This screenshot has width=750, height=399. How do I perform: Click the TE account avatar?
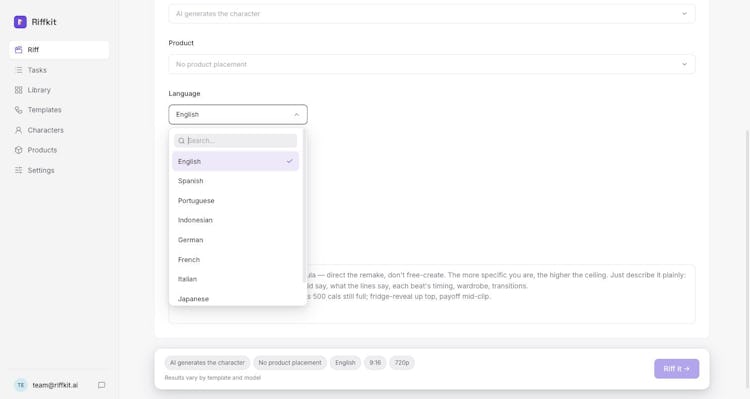click(21, 385)
